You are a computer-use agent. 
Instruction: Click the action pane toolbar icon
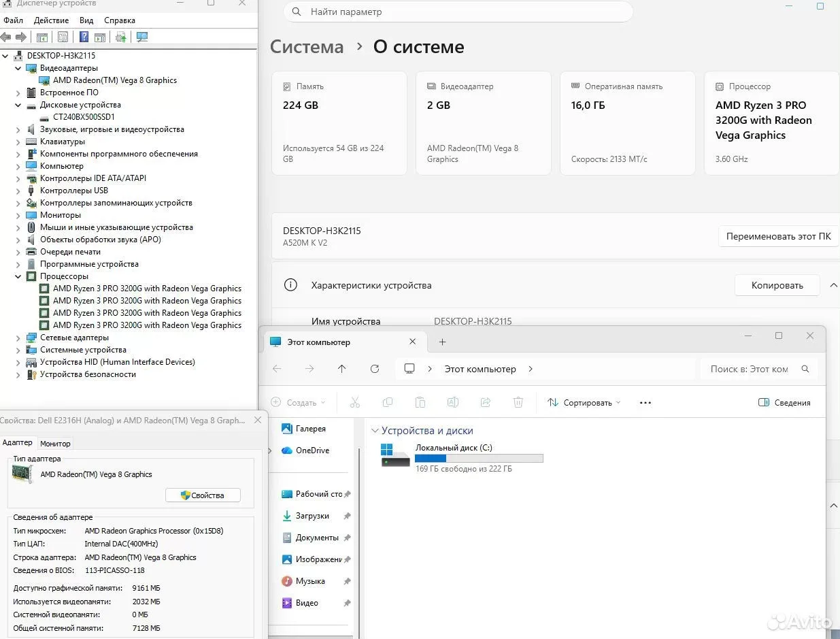click(100, 37)
